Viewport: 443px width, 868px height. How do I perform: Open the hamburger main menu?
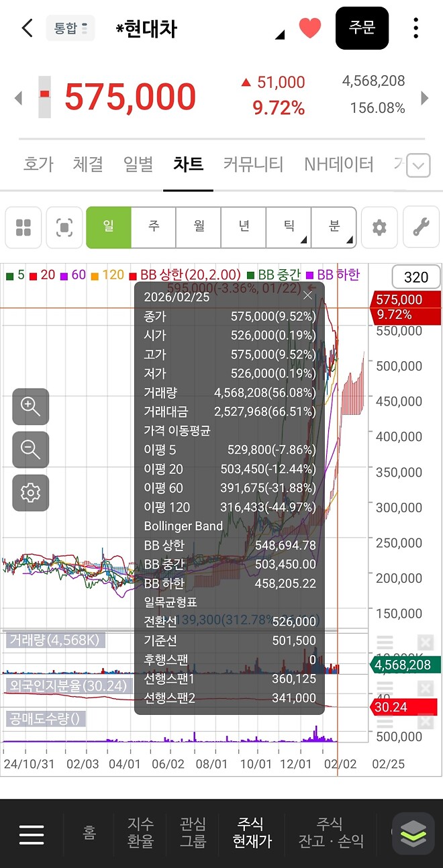tap(32, 834)
